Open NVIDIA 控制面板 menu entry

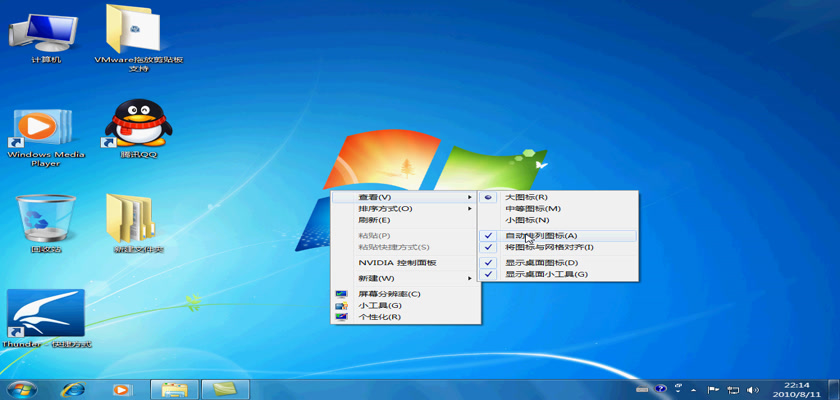[x=397, y=262]
